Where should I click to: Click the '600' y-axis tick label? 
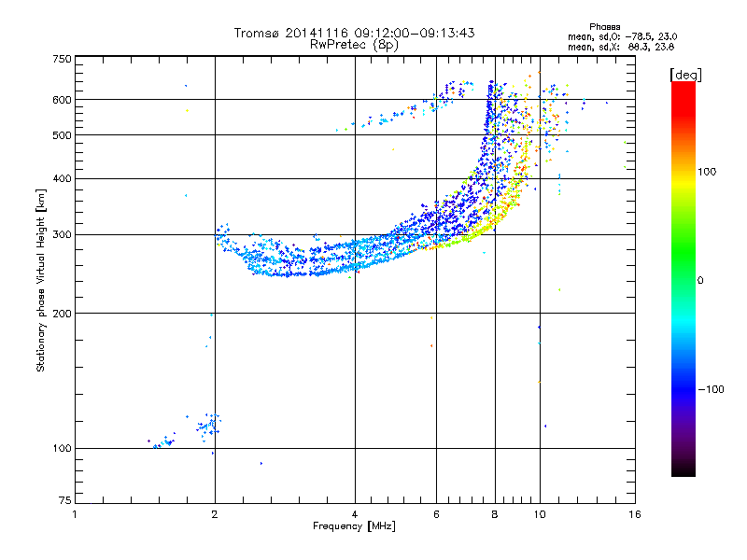click(x=62, y=100)
